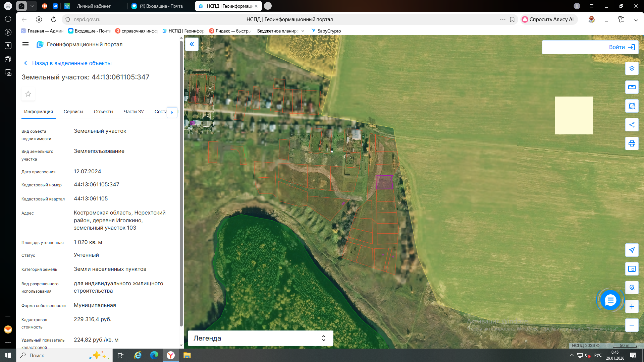Open the map layers panel icon
This screenshot has height=362, width=644.
632,68
